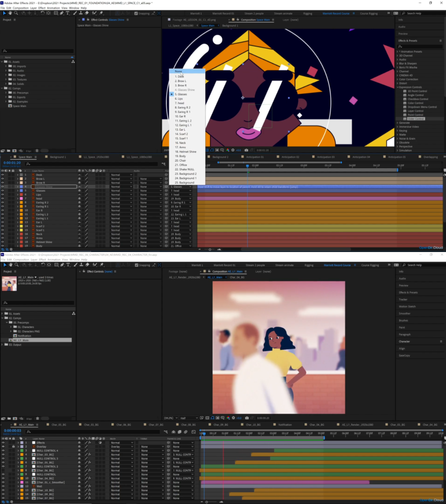
Task: Hide the head layer in upper timeline
Action: tap(2, 198)
